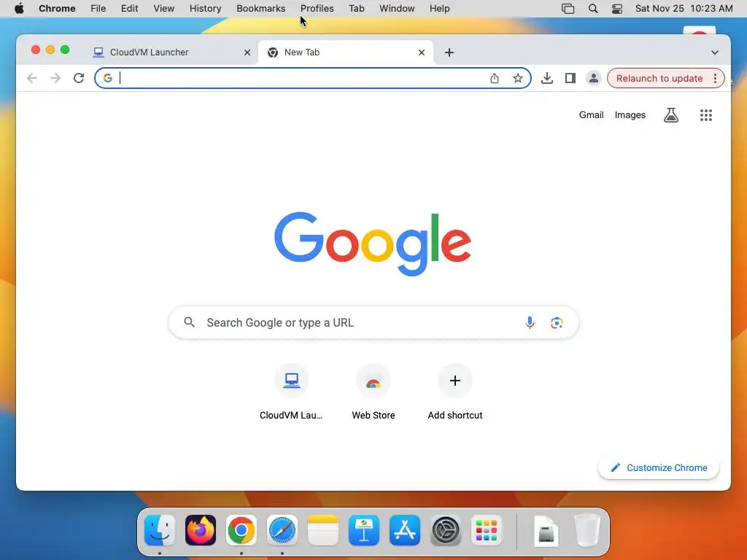747x560 pixels.
Task: Bookmark this tab with the star icon
Action: [518, 78]
